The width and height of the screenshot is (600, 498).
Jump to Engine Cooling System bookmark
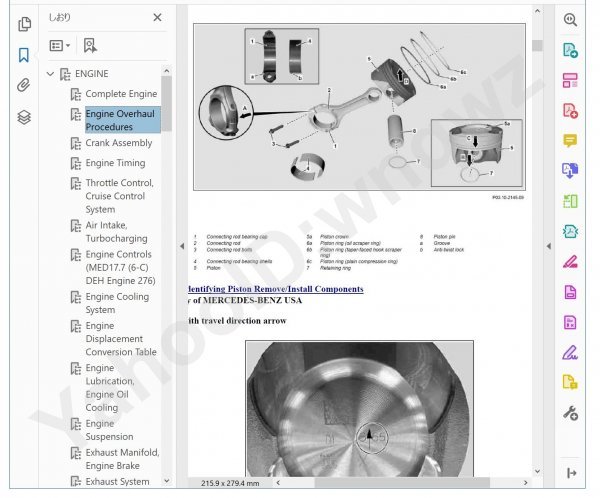(x=117, y=303)
